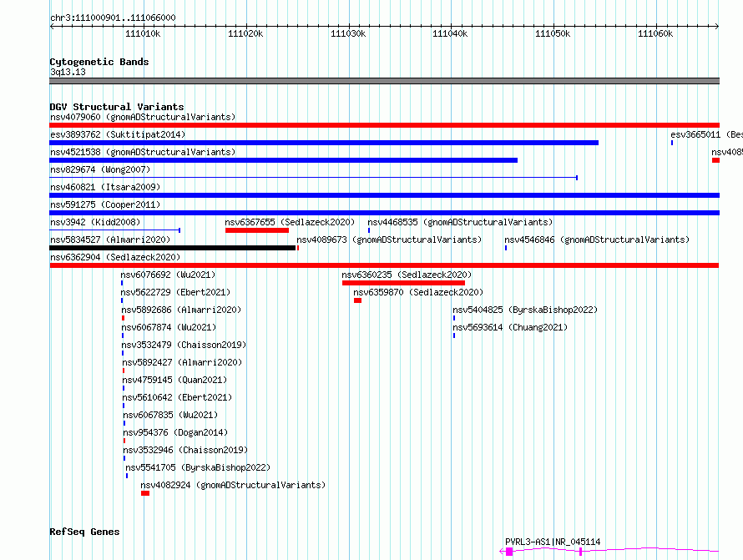743x560 pixels.
Task: Open the nsv4521538 gnomAD variant label
Action: pos(143,152)
